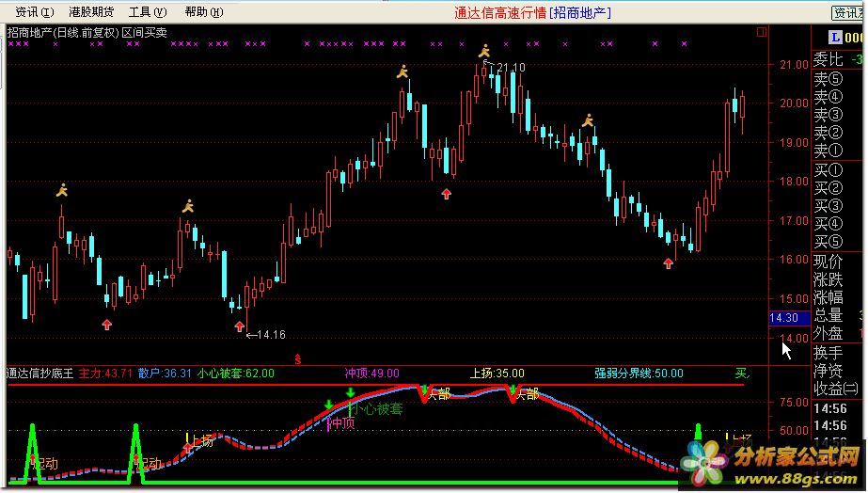Click the running-man marker above the 21.10 high

pos(484,52)
